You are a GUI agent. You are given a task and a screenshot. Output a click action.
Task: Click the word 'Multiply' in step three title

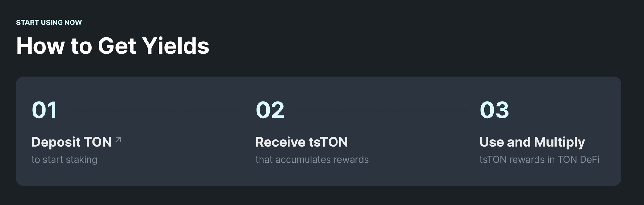(559, 142)
